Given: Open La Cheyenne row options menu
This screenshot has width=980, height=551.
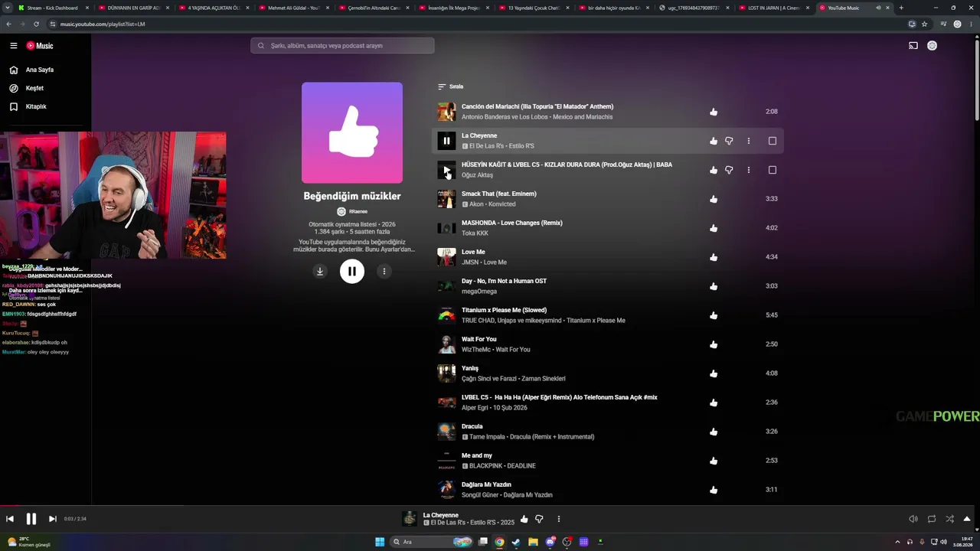Looking at the screenshot, I should (749, 141).
